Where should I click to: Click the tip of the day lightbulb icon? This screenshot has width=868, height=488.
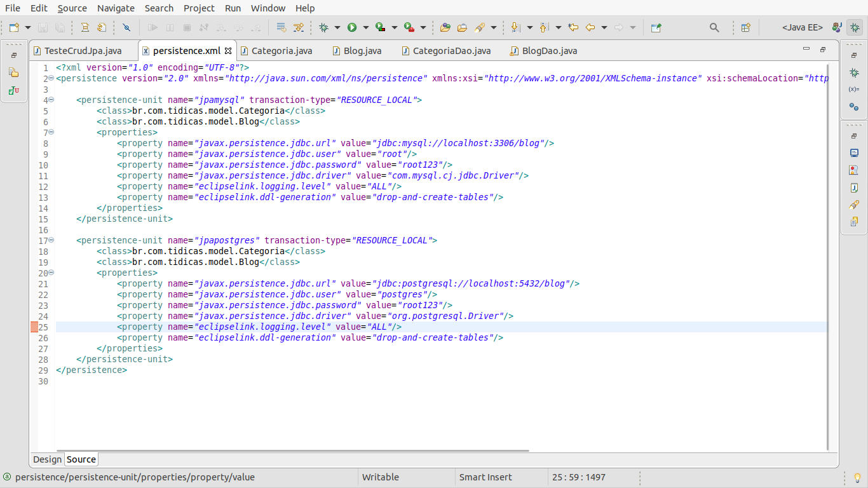point(857,477)
